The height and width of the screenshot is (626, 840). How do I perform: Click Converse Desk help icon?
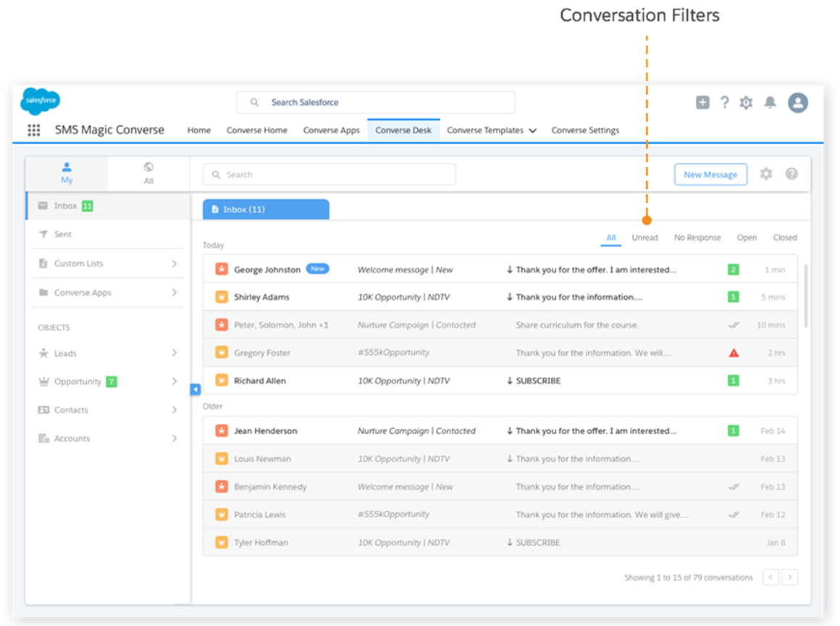[x=791, y=174]
